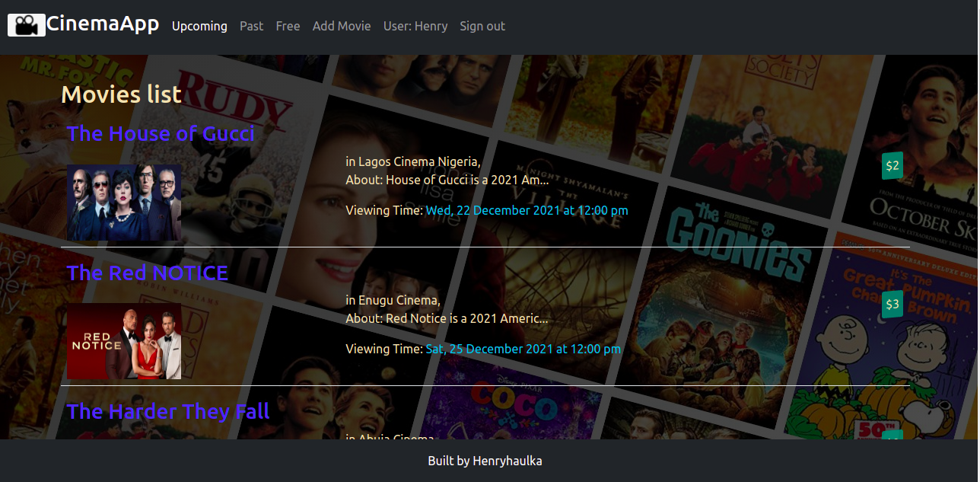
Task: Click 'About: House of Gucci is a 2021 Am...' text
Action: [x=447, y=180]
